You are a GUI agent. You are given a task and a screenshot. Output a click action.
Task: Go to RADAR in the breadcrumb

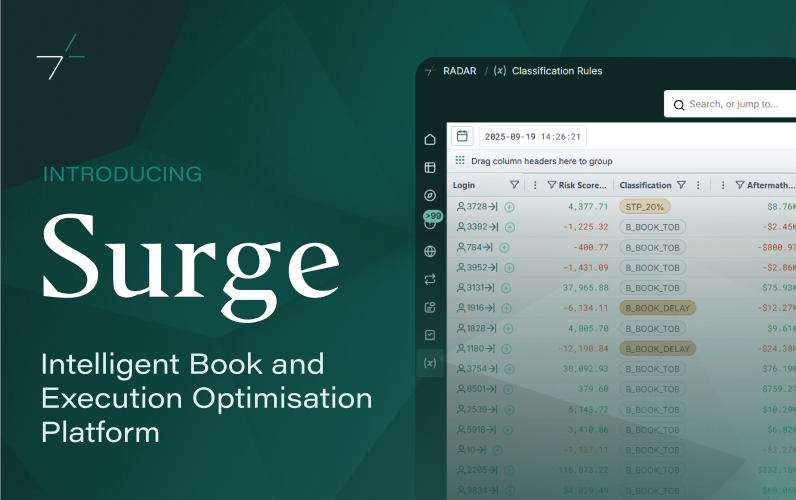tap(459, 72)
